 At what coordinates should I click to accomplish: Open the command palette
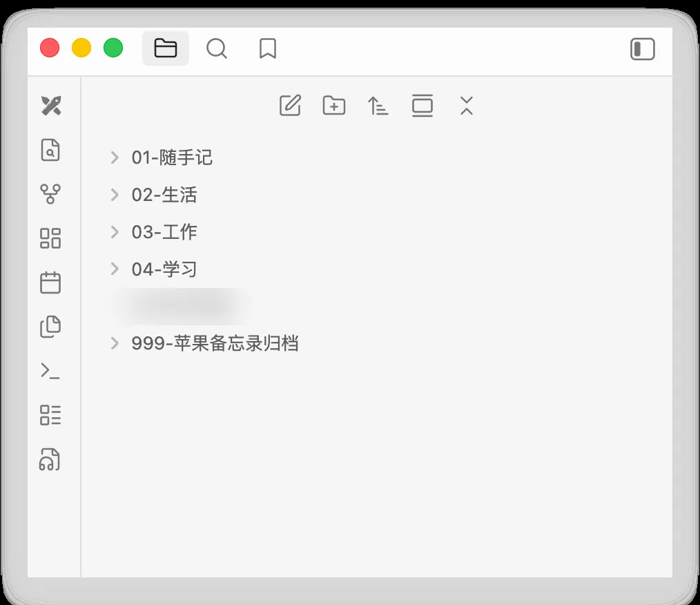[x=50, y=371]
